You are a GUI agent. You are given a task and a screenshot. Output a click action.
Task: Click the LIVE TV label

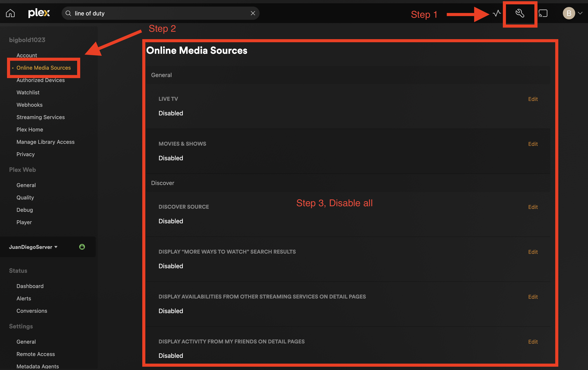coord(168,99)
